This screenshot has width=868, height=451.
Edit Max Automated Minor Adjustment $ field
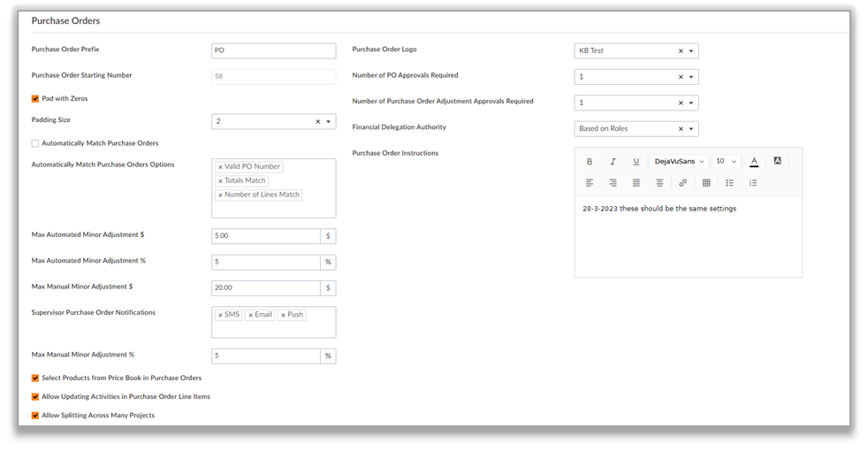pyautogui.click(x=266, y=236)
